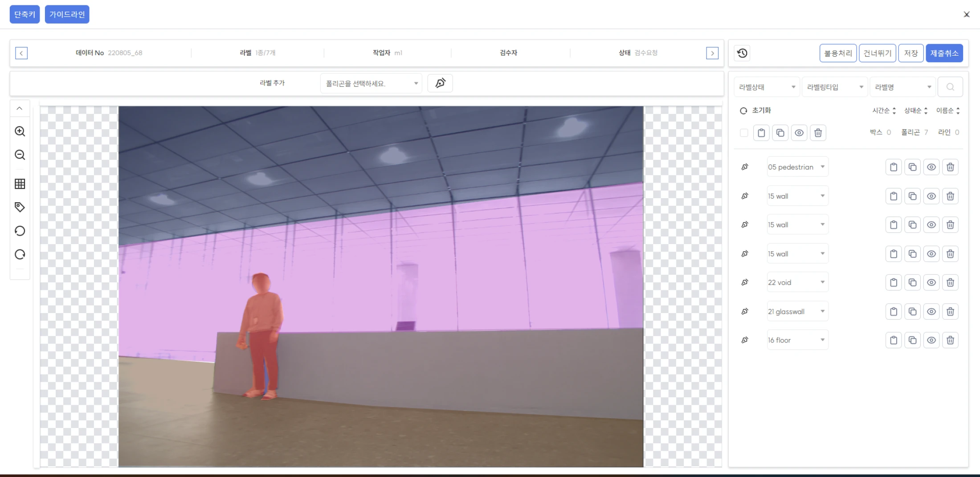Click the 건너뛰기 button
The height and width of the screenshot is (477, 980).
(x=878, y=53)
